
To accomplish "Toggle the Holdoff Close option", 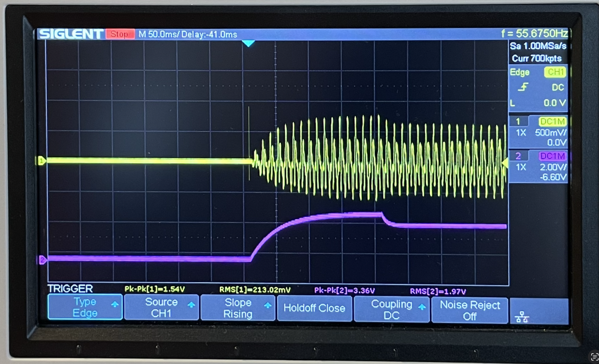I will [x=314, y=308].
